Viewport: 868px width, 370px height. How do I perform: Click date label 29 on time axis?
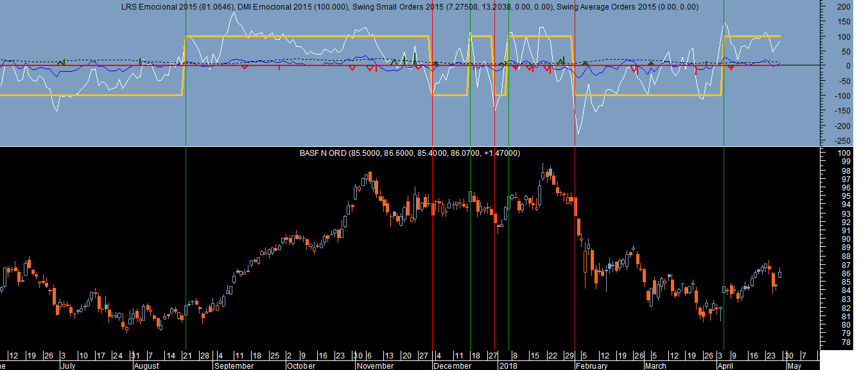569,355
